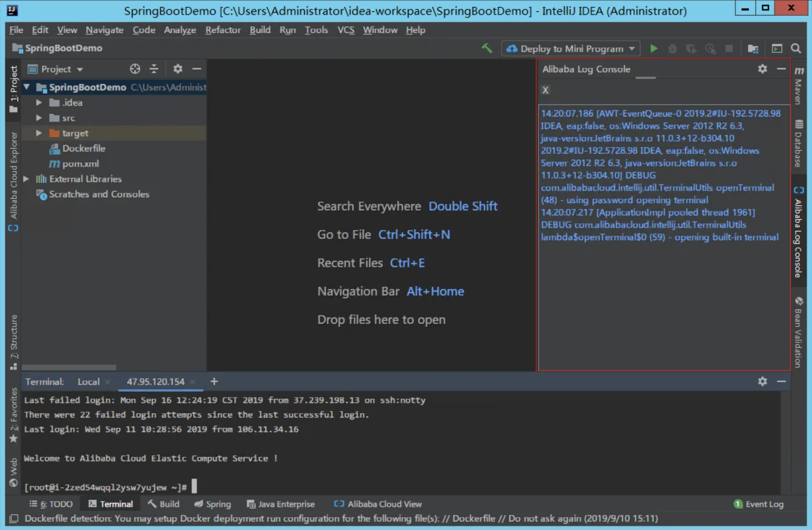Add a new terminal session tab
Image resolution: width=812 pixels, height=530 pixels.
tap(214, 381)
